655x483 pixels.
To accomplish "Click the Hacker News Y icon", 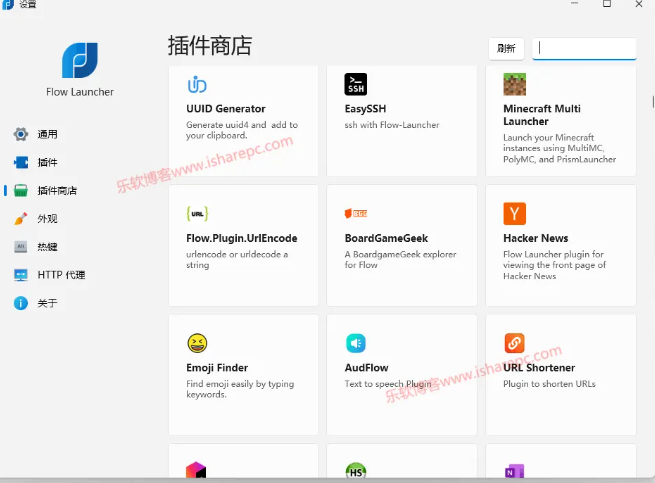I will coord(514,214).
